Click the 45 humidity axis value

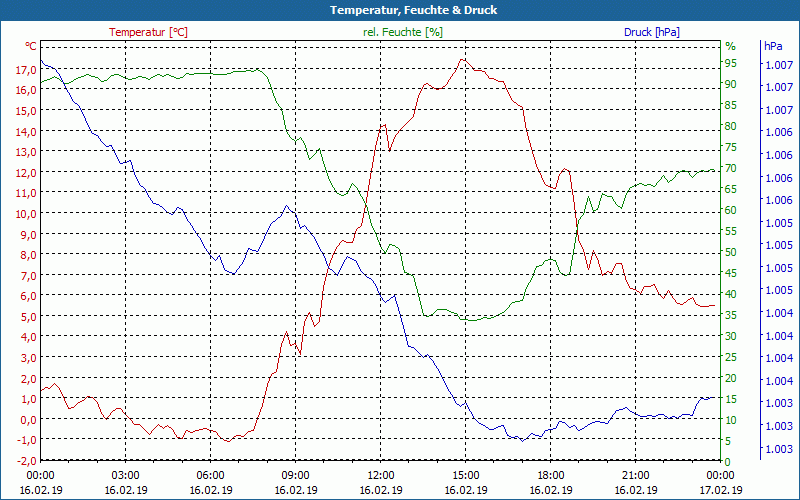(x=731, y=273)
